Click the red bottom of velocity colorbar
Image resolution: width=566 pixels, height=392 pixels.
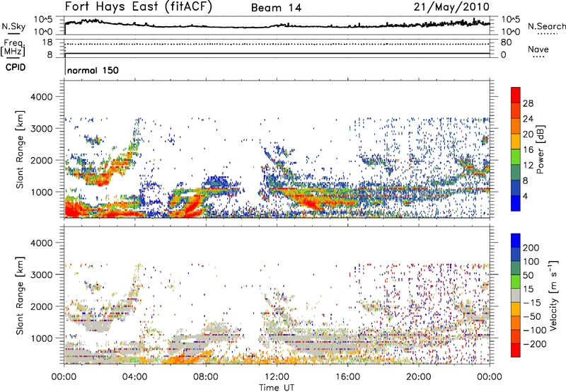click(516, 350)
